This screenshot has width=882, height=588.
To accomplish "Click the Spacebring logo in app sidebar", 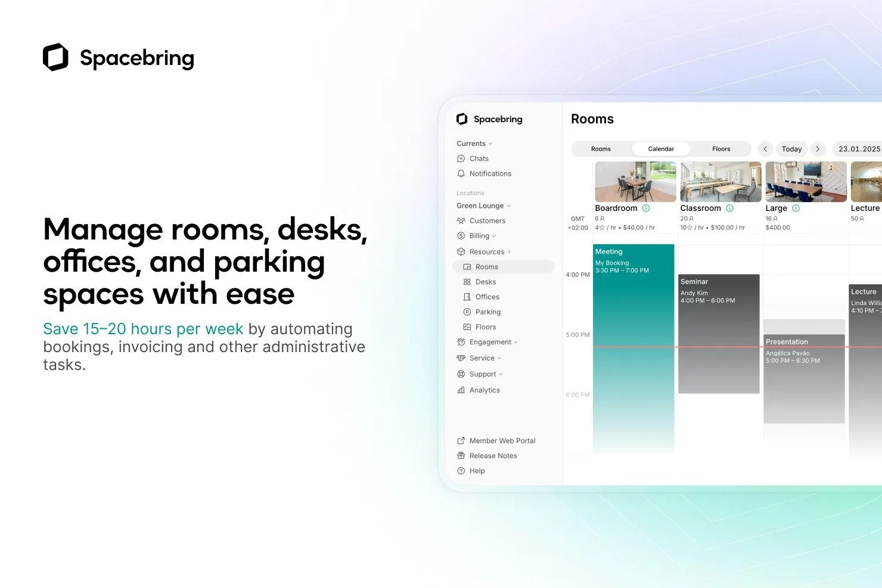I will pyautogui.click(x=489, y=119).
